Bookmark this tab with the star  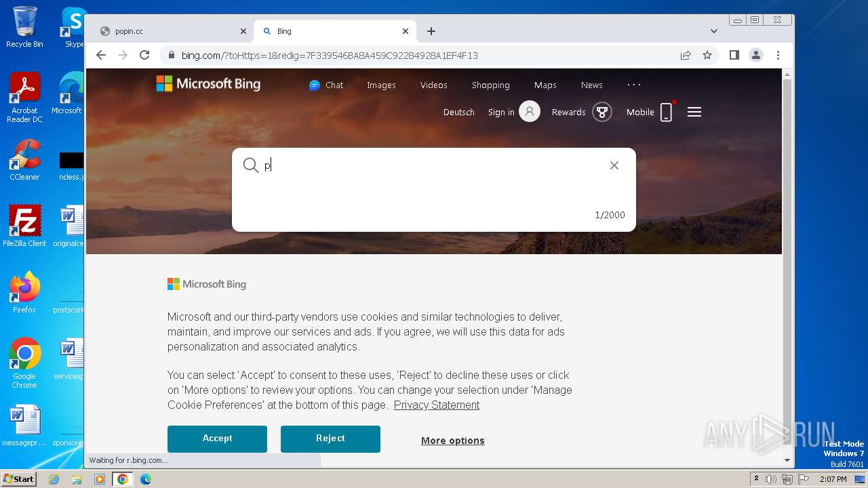pos(707,56)
